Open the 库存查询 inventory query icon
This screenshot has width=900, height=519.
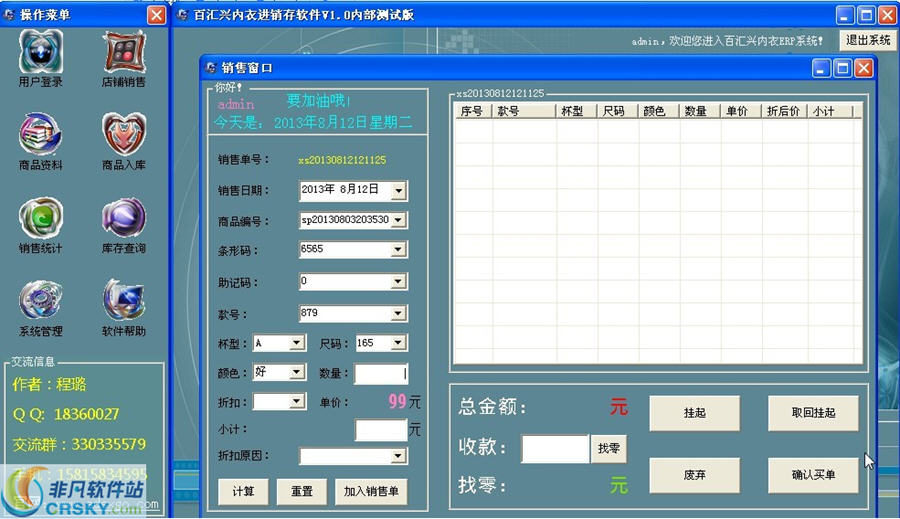tap(124, 219)
